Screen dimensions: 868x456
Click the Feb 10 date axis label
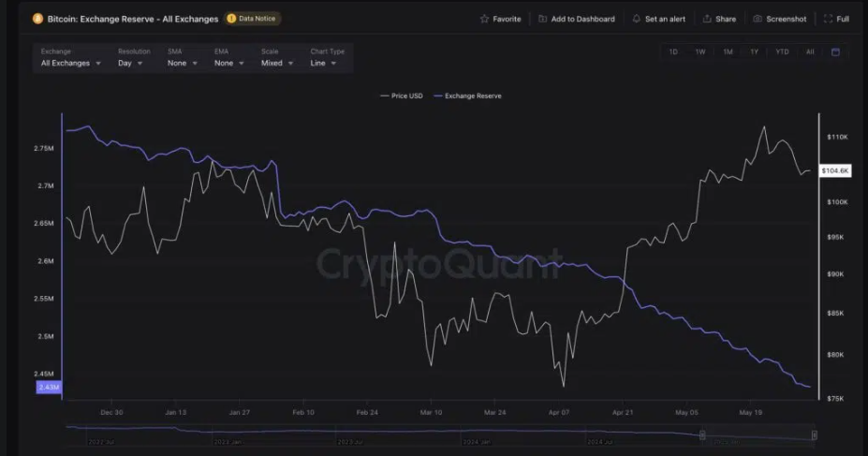pos(303,412)
